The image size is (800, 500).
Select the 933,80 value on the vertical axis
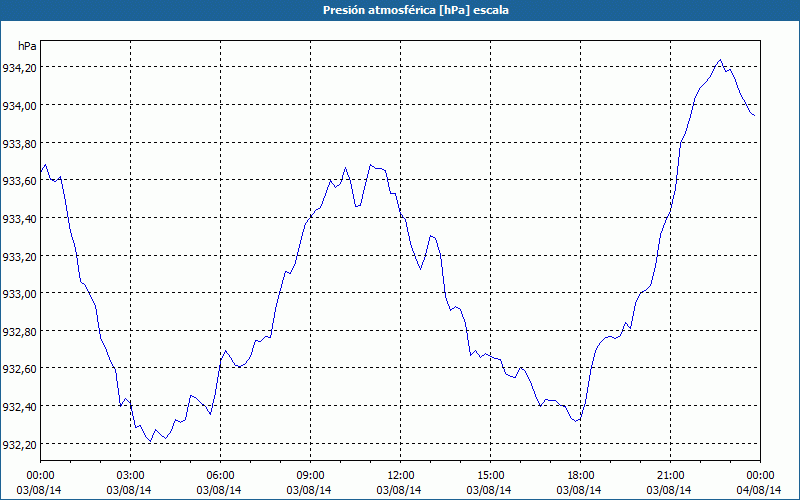(x=19, y=143)
